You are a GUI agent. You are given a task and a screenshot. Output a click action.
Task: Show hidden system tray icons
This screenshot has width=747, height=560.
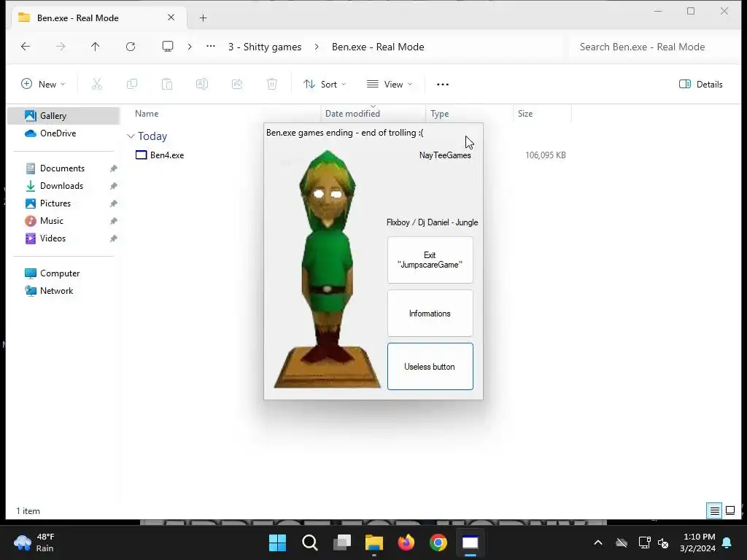click(598, 542)
